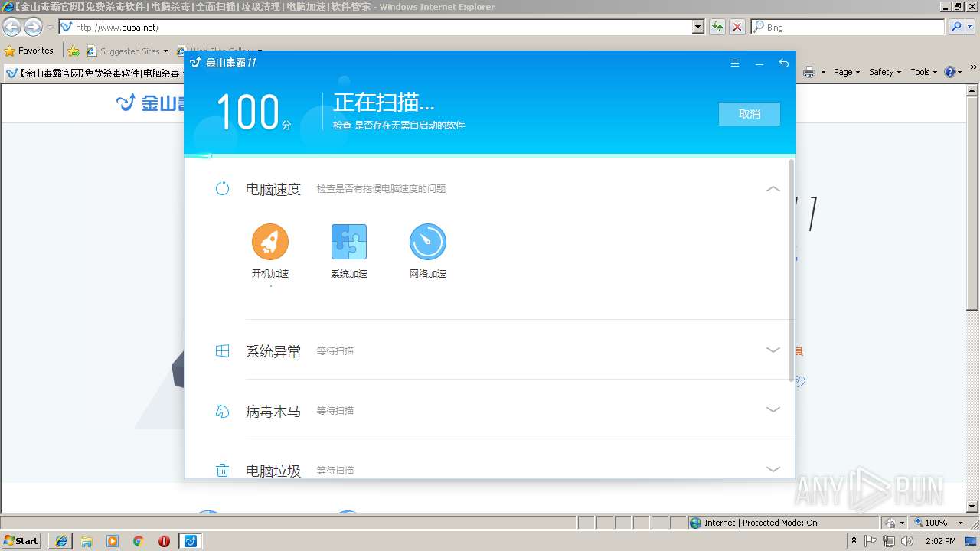980x551 pixels.
Task: Expand the 系统异常 section
Action: 773,350
